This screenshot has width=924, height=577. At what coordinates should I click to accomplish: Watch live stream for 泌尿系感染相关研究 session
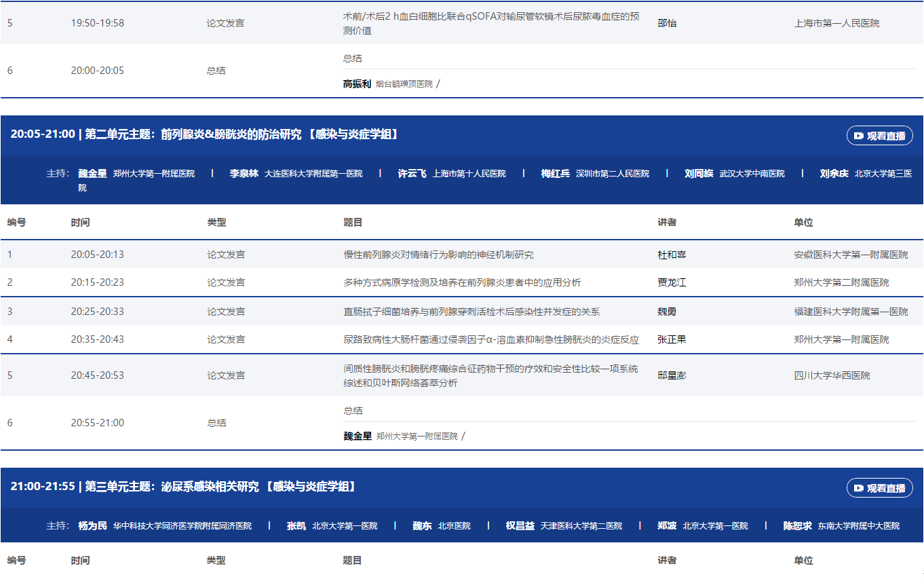pos(880,488)
